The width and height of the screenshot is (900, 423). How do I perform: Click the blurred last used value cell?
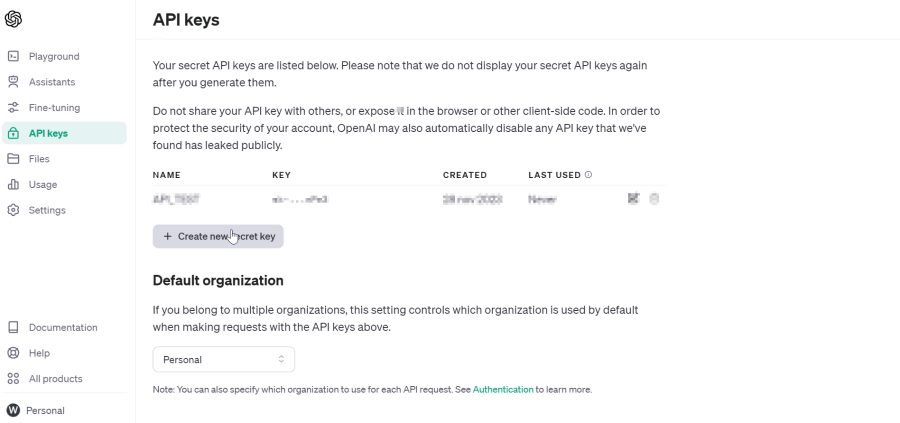pyautogui.click(x=542, y=199)
